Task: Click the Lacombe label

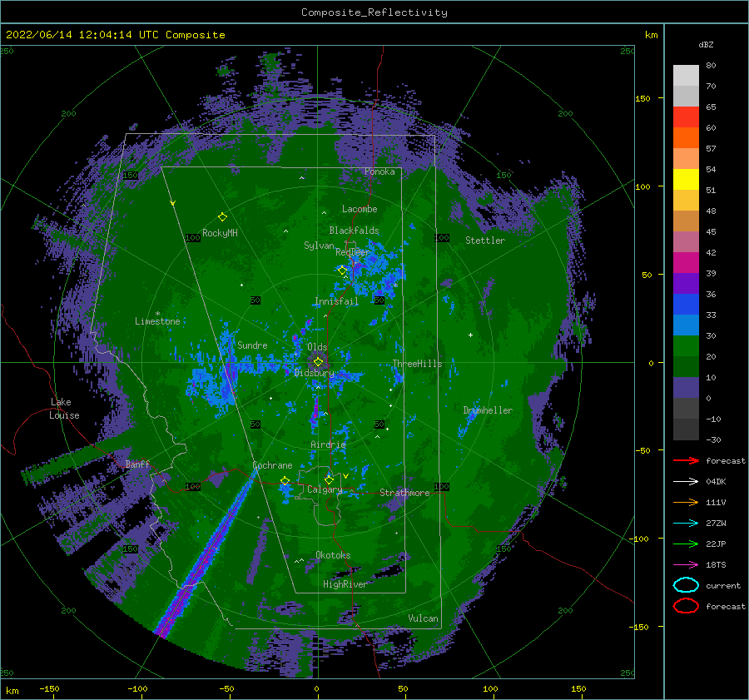Action: (x=360, y=209)
